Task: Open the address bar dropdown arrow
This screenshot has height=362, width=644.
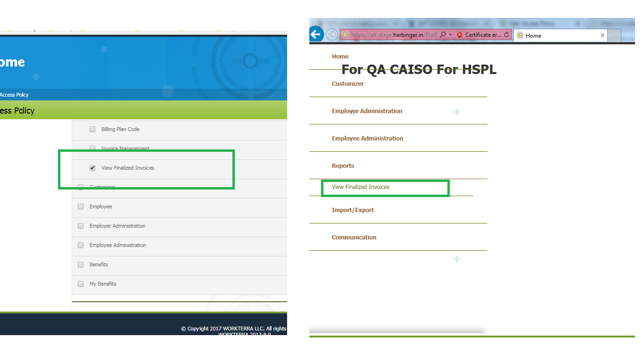Action: pyautogui.click(x=451, y=35)
